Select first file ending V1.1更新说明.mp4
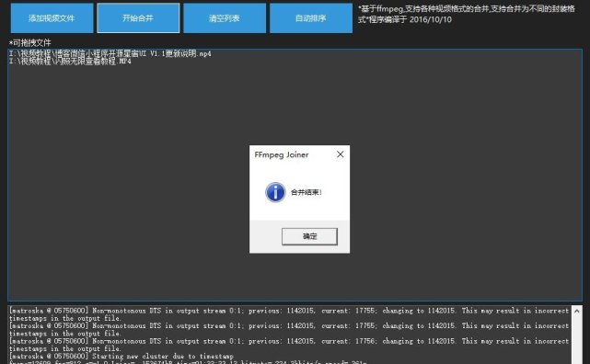This screenshot has width=590, height=364. click(x=110, y=53)
